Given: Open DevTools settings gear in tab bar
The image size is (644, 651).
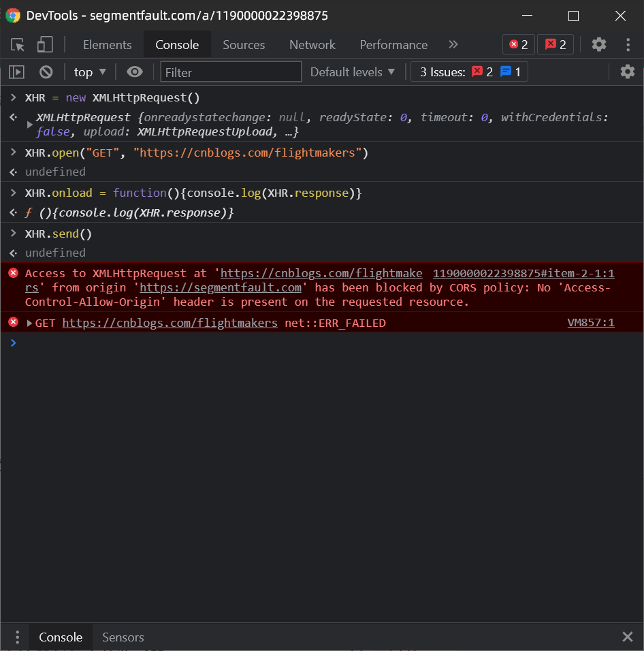Looking at the screenshot, I should [599, 44].
